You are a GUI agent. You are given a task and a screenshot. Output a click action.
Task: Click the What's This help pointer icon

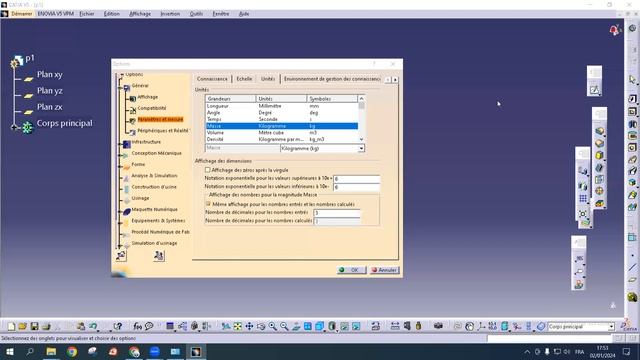(x=118, y=326)
